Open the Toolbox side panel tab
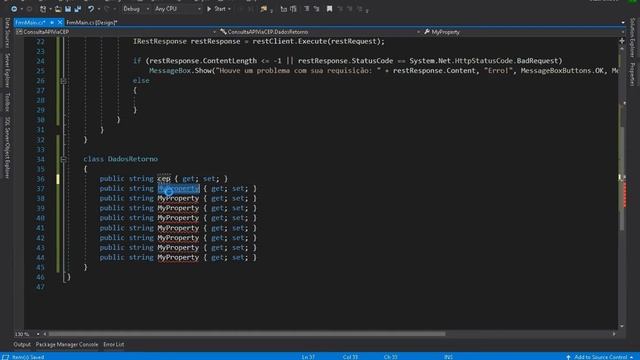 coord(7,102)
